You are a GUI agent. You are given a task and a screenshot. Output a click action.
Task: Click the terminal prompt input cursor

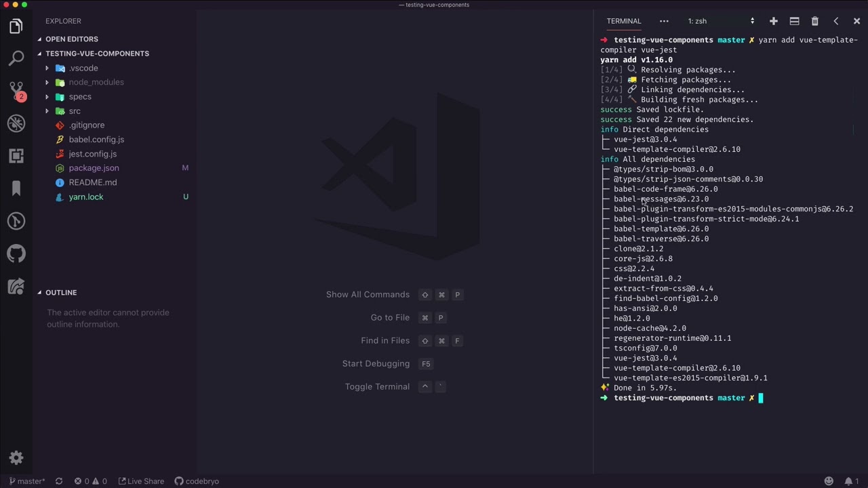(761, 398)
